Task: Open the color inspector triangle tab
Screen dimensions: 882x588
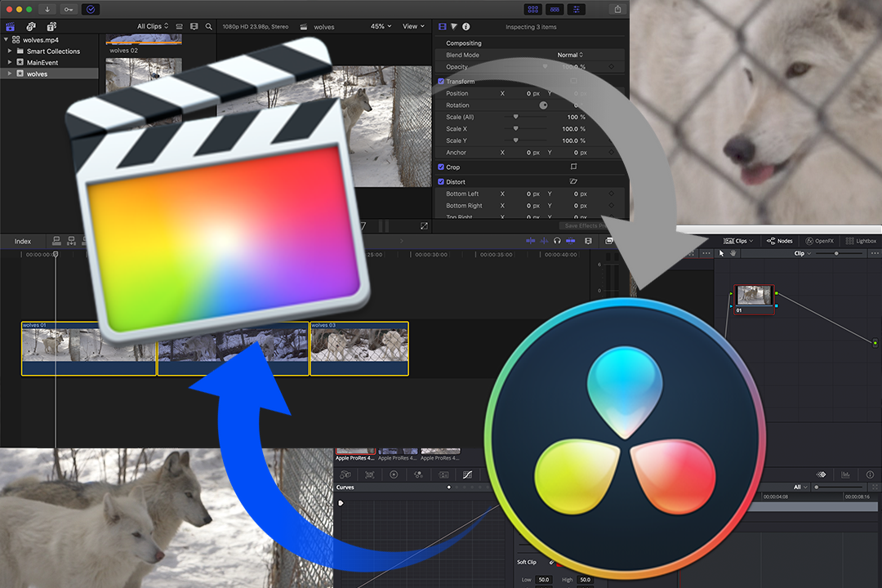Action: point(454,26)
